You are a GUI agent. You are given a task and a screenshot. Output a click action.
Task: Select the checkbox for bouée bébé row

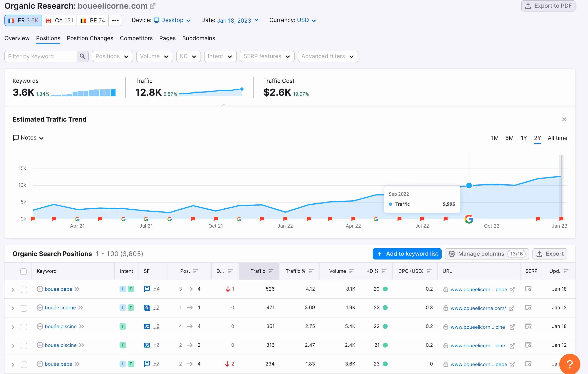[24, 364]
